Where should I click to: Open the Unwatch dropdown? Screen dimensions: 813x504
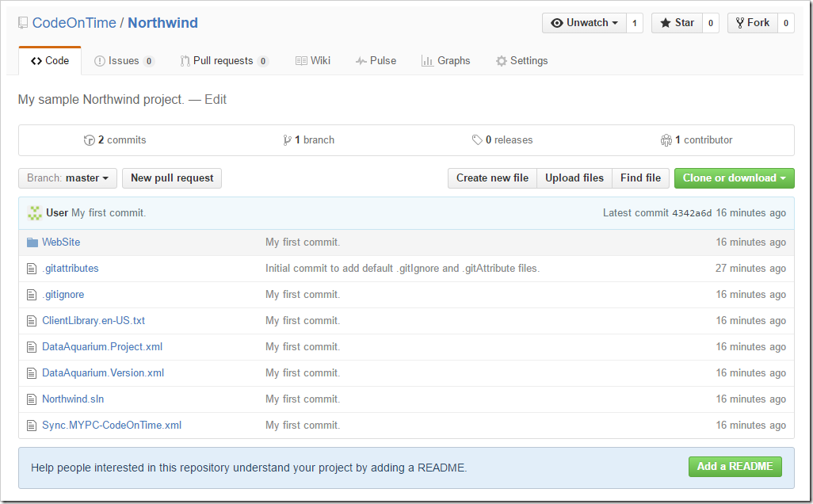tap(584, 23)
